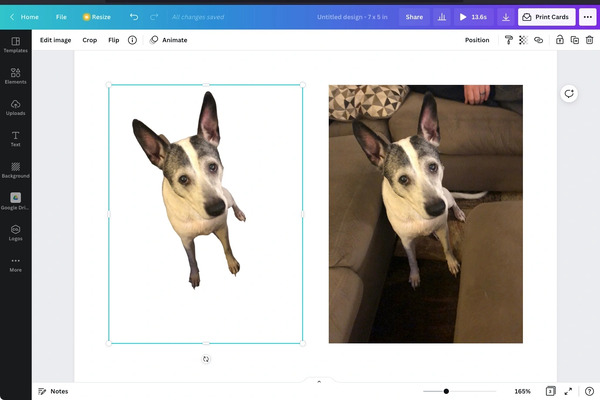Image resolution: width=600 pixels, height=400 pixels.
Task: Open the Text panel
Action: [15, 139]
